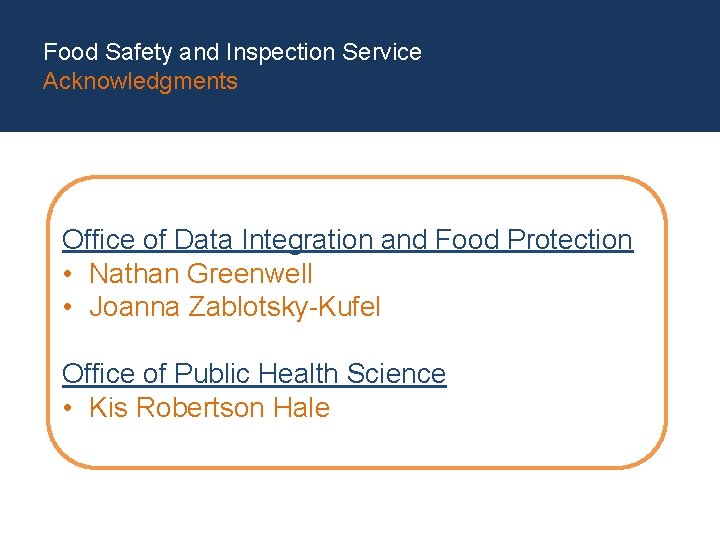The image size is (720, 540).
Task: Open Office of Data Integration and Food Protection link
Action: [347, 240]
